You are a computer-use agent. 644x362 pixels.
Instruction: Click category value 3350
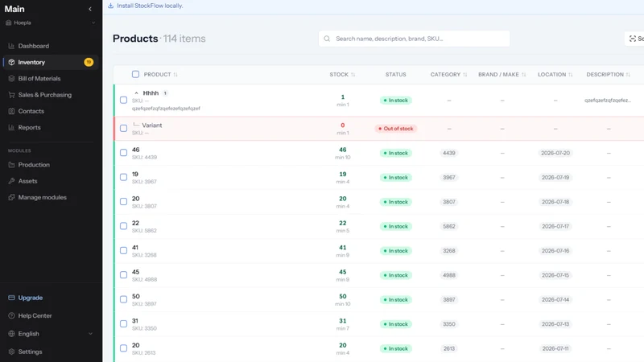pyautogui.click(x=449, y=324)
